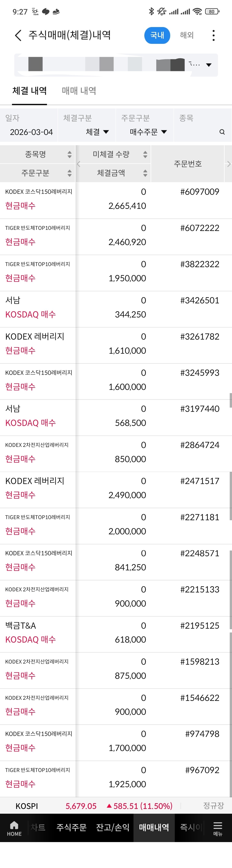Open the hamburger 메뉴 icon
The height and width of the screenshot is (868, 232).
pyautogui.click(x=218, y=828)
